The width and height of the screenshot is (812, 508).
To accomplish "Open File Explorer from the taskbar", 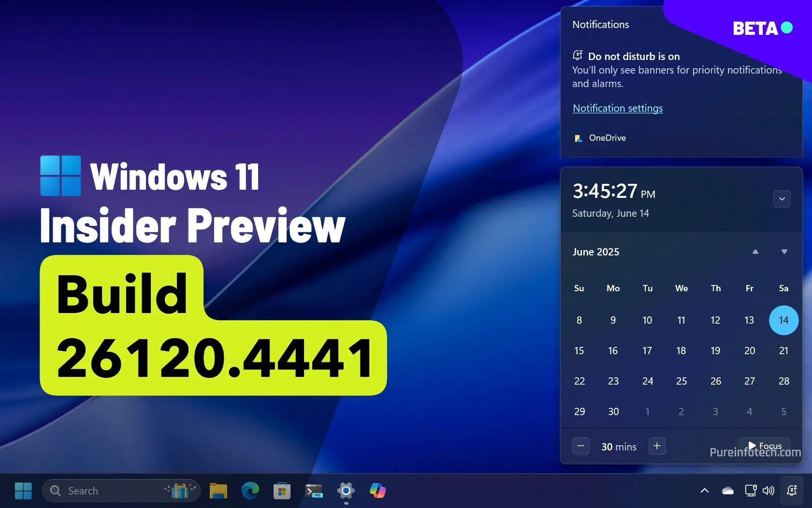I will [x=218, y=491].
